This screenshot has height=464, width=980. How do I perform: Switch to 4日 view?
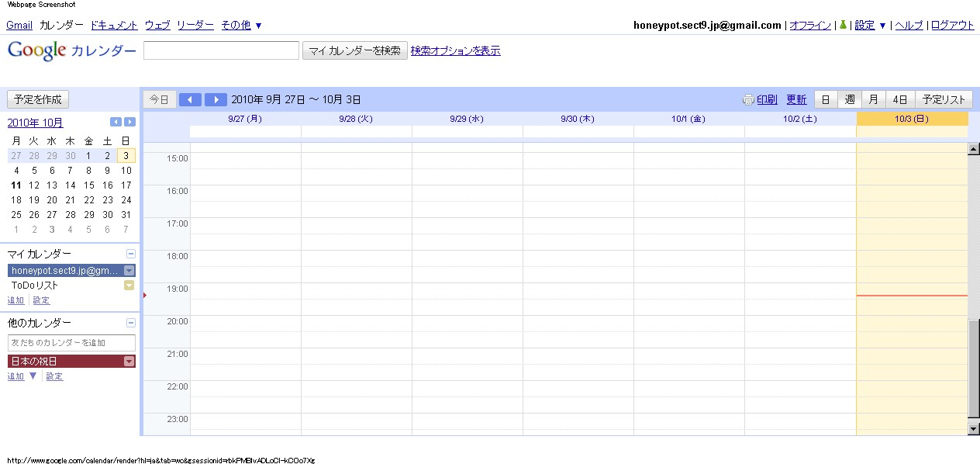[900, 99]
